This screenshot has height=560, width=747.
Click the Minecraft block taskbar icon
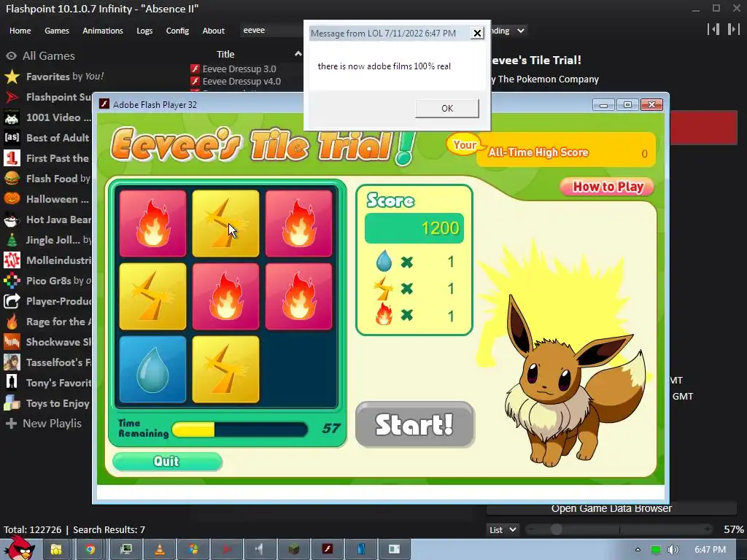pos(294,549)
